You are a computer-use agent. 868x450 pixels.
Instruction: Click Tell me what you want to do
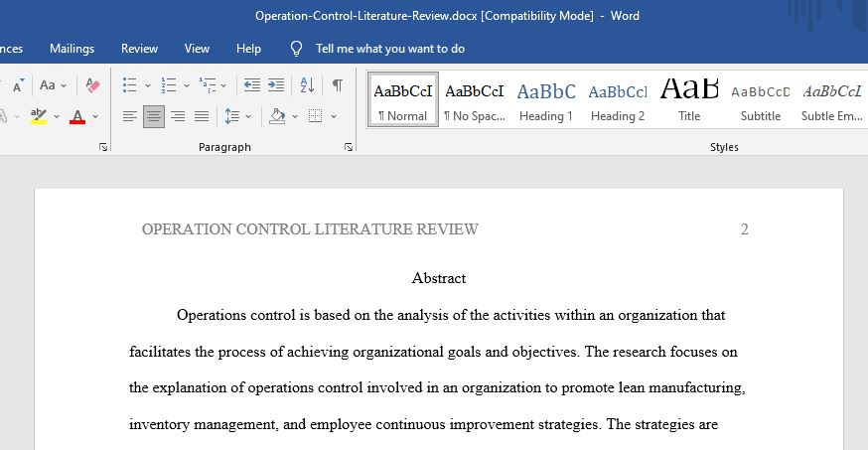click(x=390, y=49)
